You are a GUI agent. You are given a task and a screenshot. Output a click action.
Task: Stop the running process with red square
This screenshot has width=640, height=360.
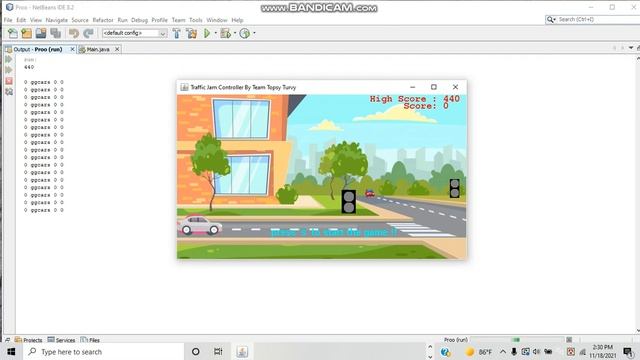coord(9,81)
